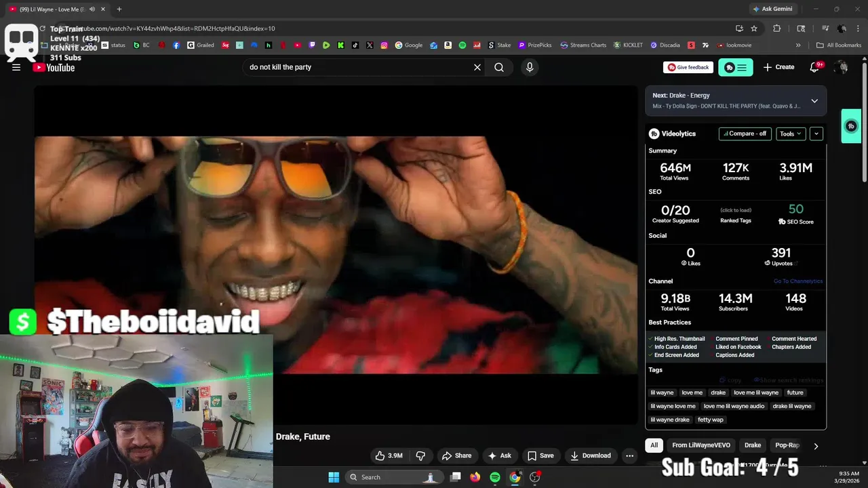Open the more actions three-dot menu

pyautogui.click(x=629, y=455)
